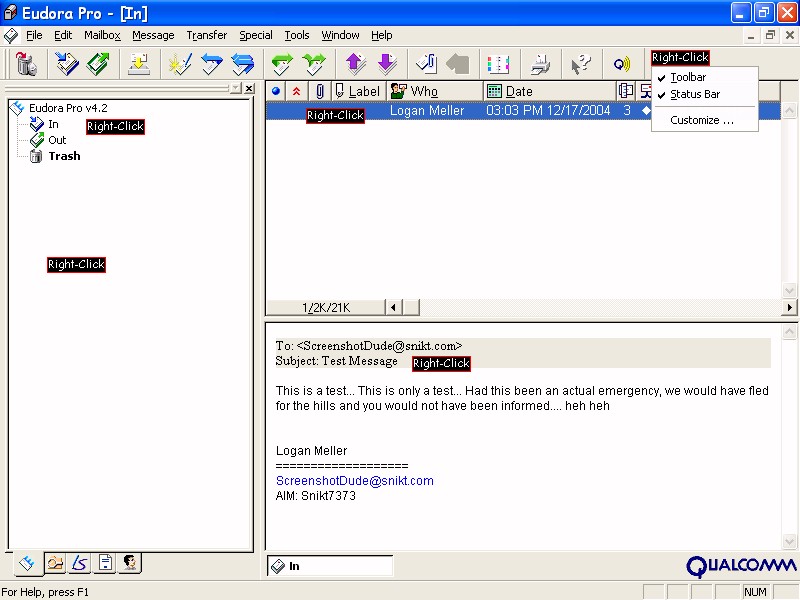Open Find using the Q toolbar icon
The image size is (800, 600).
[621, 64]
